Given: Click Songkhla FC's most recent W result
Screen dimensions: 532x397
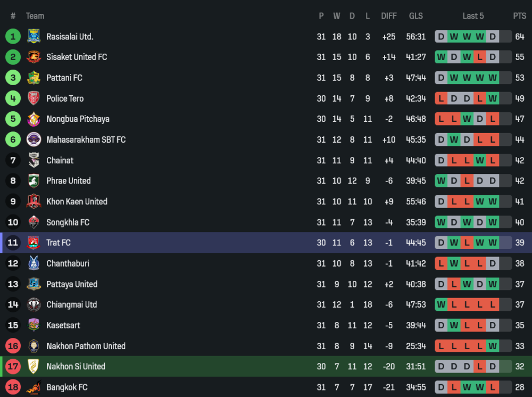Looking at the screenshot, I should 493,222.
